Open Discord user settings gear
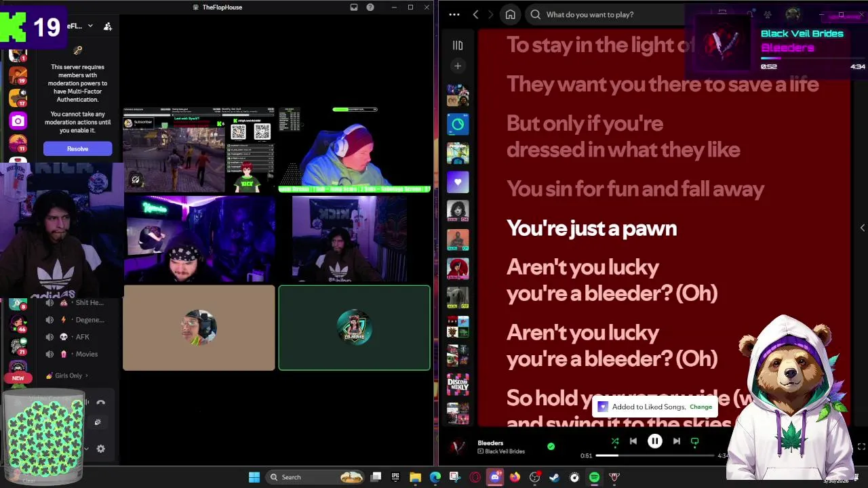Image resolution: width=868 pixels, height=488 pixels. tap(101, 449)
